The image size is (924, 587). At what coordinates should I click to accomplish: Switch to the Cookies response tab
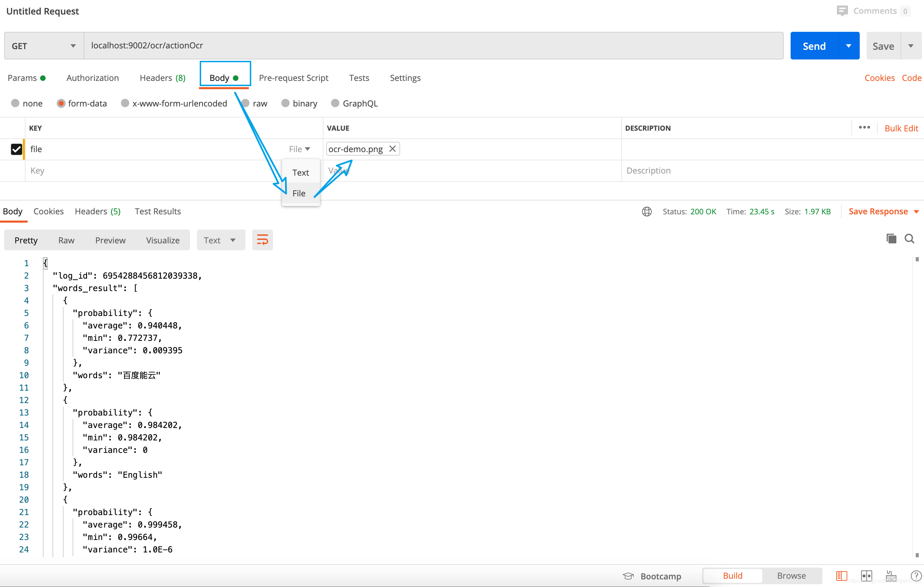point(48,211)
